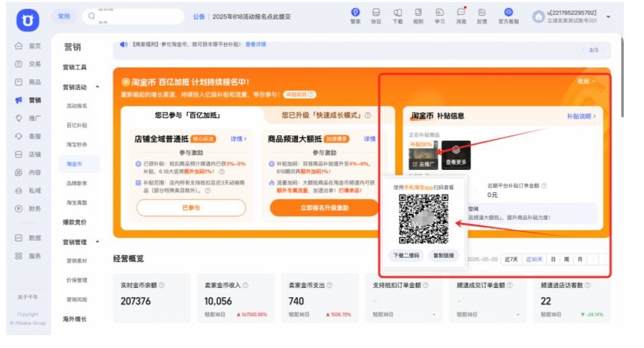
Task: Click help icon beside 卖家金币支出
Action: click(x=329, y=285)
